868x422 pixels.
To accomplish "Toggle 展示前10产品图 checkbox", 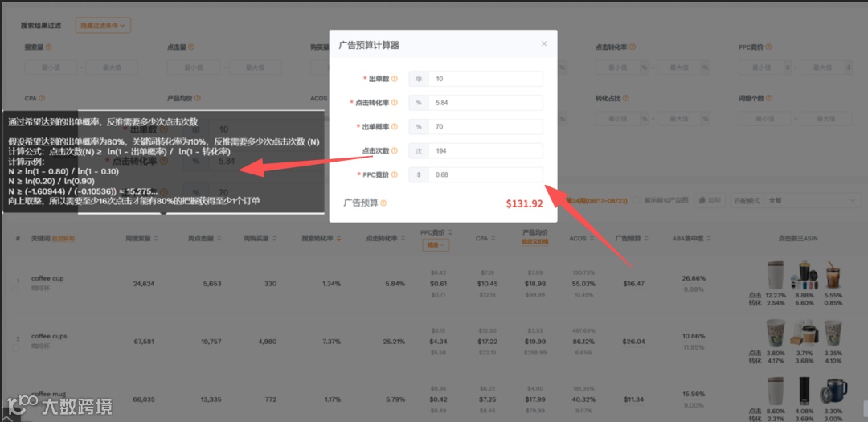I will 636,200.
